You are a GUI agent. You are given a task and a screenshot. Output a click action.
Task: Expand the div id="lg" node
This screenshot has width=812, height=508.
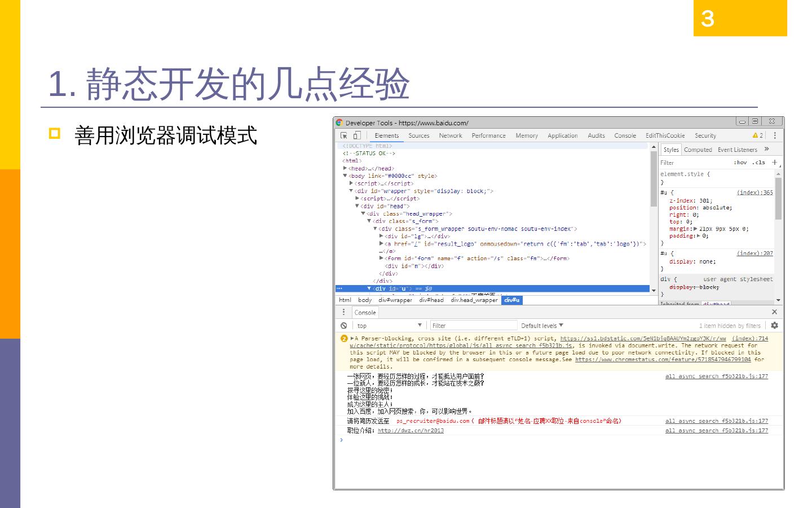[382, 236]
